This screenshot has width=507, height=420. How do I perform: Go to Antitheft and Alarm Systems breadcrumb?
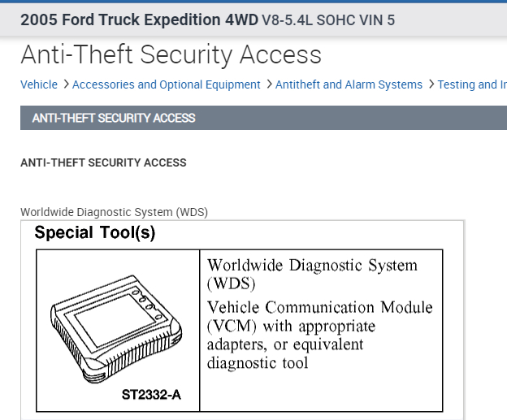[x=349, y=84]
